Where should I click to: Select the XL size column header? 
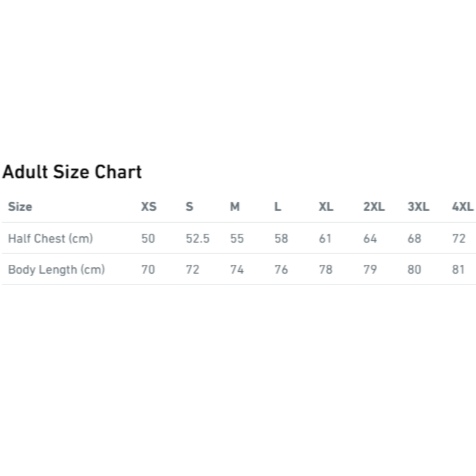326,207
